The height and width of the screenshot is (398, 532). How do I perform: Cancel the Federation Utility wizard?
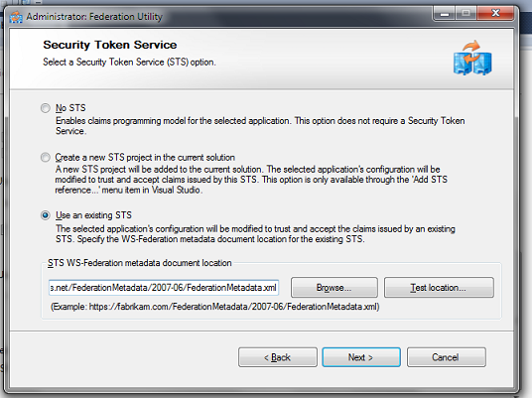pos(447,357)
